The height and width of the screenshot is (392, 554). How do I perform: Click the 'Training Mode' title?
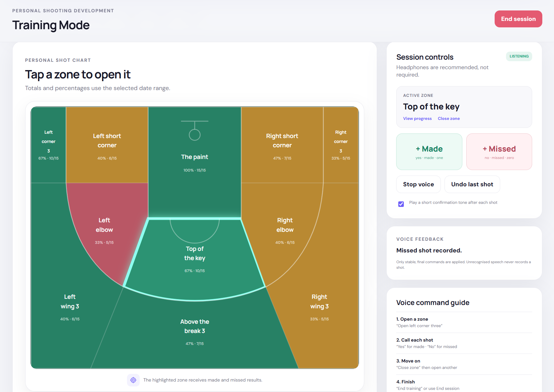click(x=51, y=25)
